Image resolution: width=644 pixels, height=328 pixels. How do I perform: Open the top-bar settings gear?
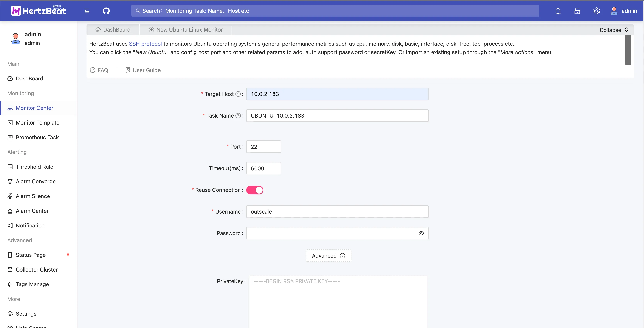click(596, 11)
